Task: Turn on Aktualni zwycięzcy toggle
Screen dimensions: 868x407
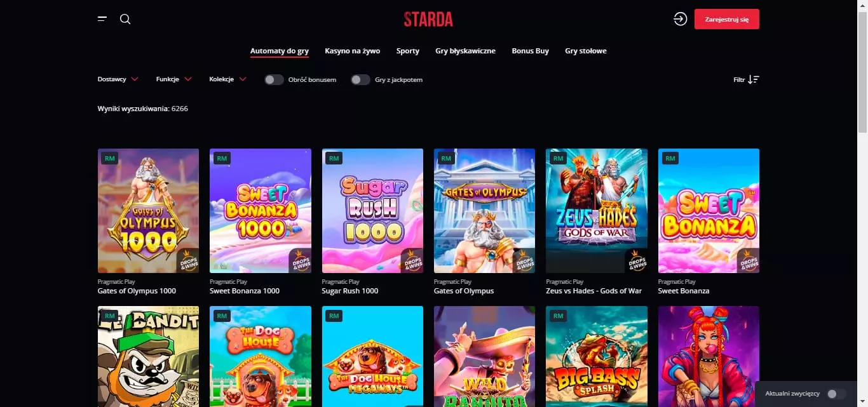Action: 837,394
